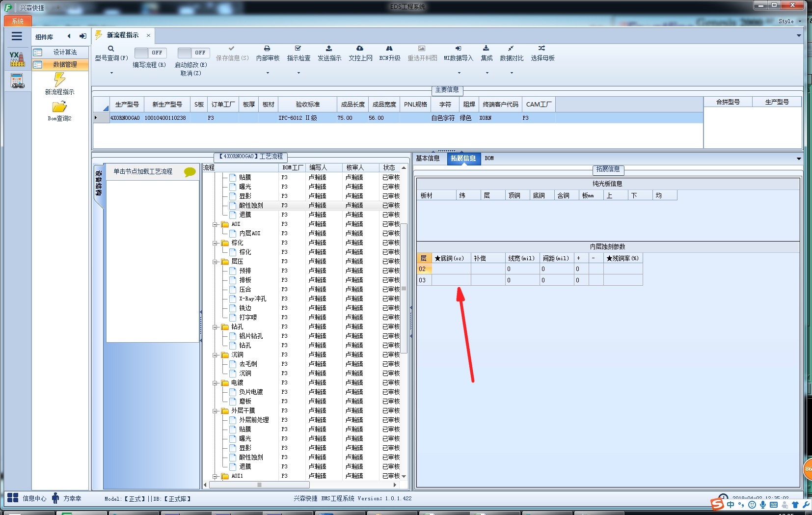812x515 pixels.
Task: Open the 指示检查 dropdown arrow
Action: (x=298, y=73)
